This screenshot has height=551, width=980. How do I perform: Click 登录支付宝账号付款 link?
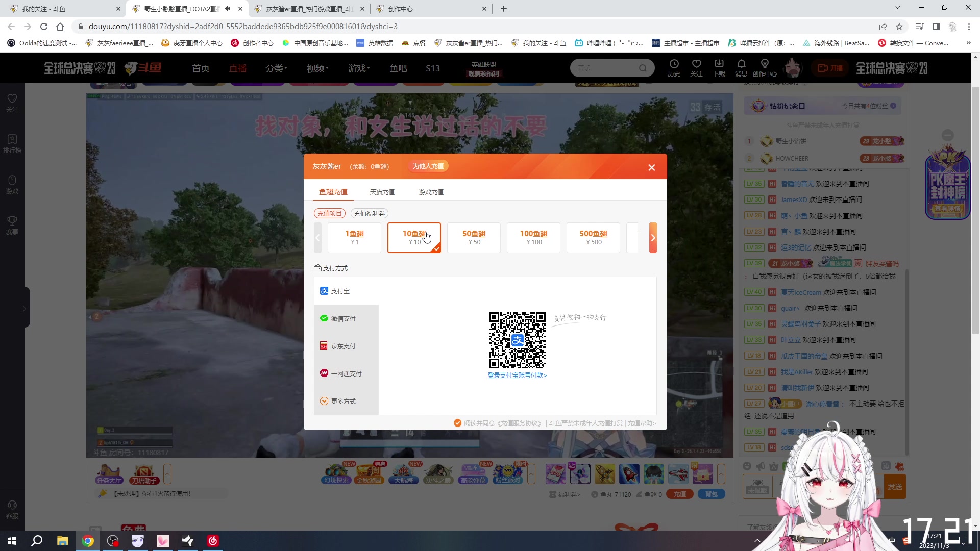[x=517, y=375]
